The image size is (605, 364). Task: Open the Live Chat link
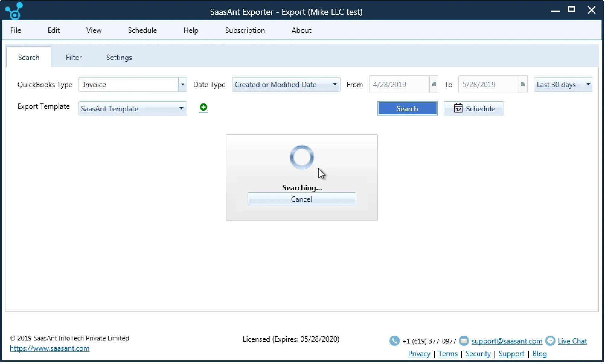[x=572, y=341]
